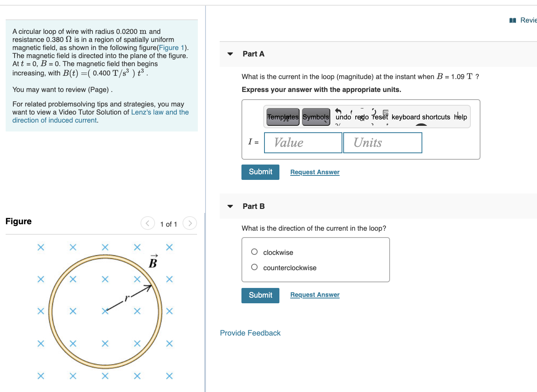Screen dimensions: 537x392
Task: Open the Symbols palette in the equation editor
Action: (316, 117)
